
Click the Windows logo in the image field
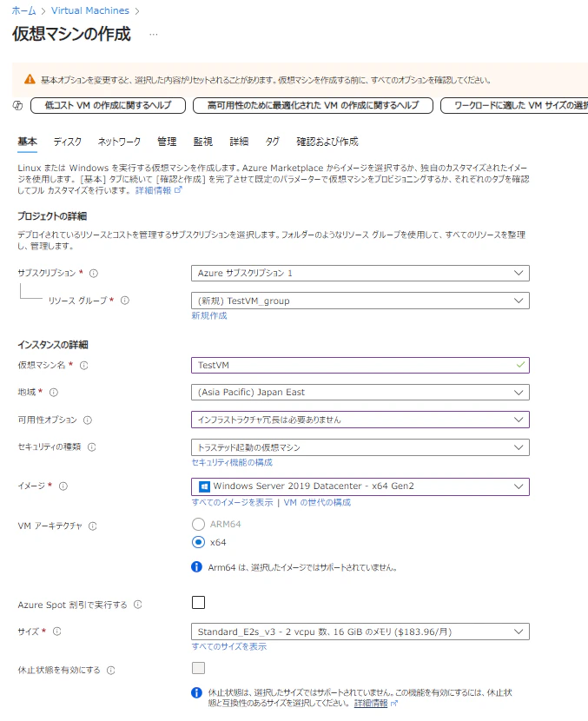pos(204,486)
